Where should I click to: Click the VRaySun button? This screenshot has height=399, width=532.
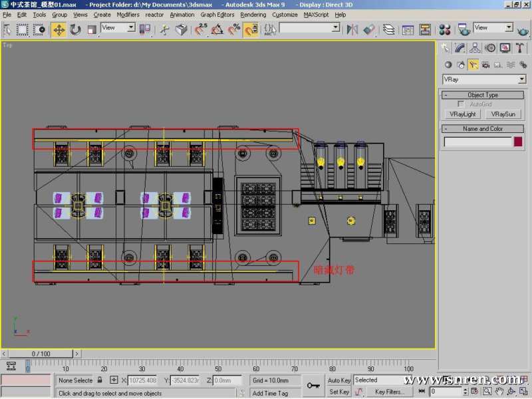coord(503,114)
